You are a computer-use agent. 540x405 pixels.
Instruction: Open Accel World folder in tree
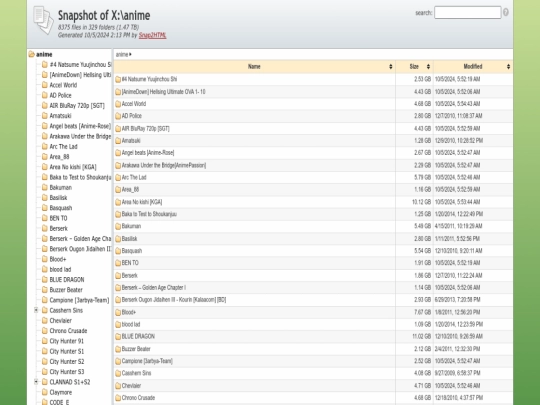pos(63,85)
